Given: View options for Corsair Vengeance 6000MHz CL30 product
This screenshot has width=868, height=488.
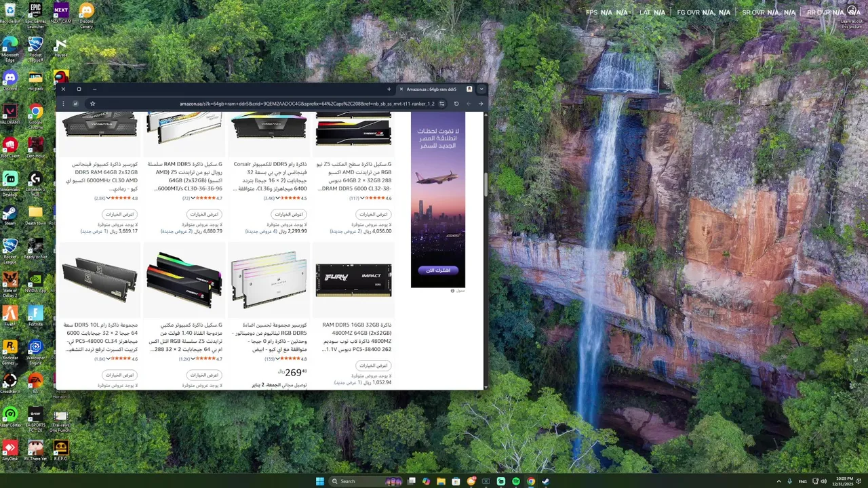Looking at the screenshot, I should click(120, 214).
